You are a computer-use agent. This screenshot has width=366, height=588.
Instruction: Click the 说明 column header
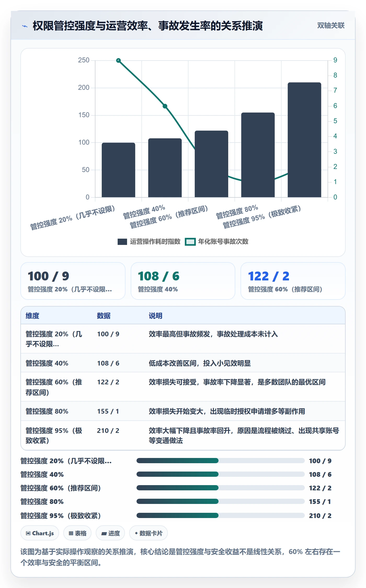pos(156,316)
